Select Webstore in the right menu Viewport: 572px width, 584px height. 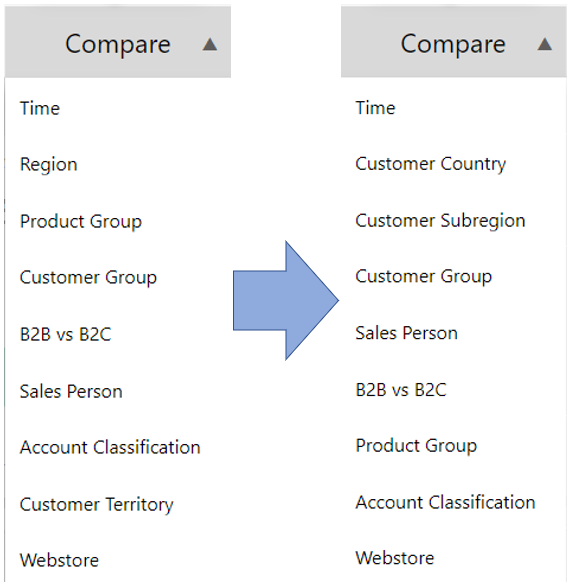(x=395, y=558)
